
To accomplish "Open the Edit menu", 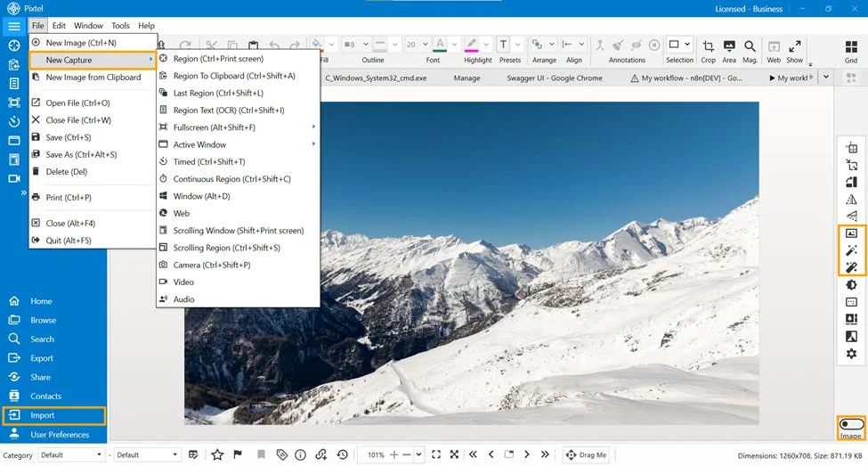I will pos(60,26).
